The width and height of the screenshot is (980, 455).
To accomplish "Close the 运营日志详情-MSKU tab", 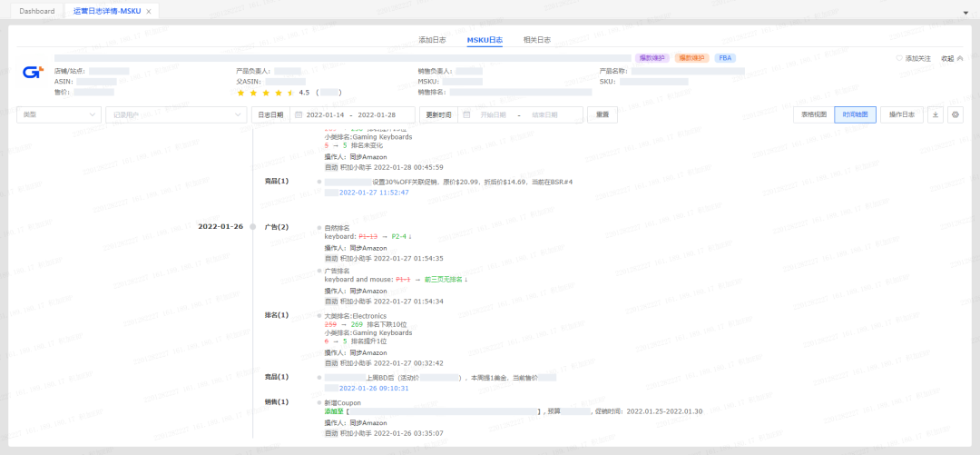I will [x=149, y=11].
